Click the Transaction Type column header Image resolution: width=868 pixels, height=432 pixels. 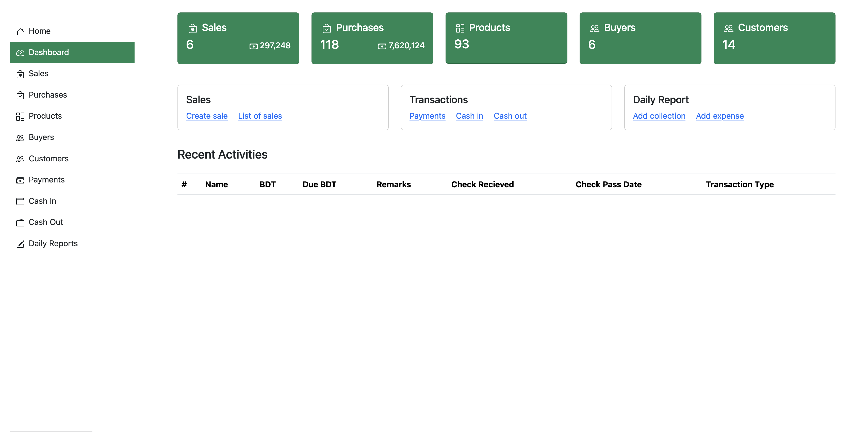click(740, 184)
